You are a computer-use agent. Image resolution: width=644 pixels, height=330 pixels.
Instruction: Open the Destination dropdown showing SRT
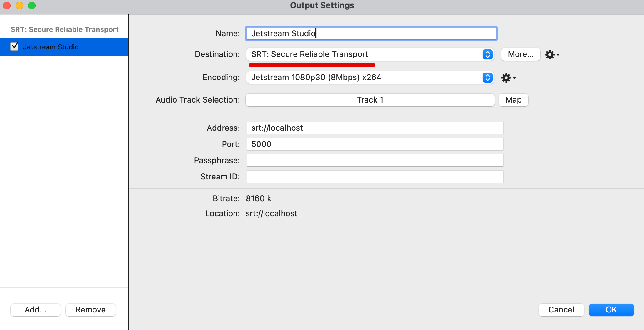coord(370,54)
